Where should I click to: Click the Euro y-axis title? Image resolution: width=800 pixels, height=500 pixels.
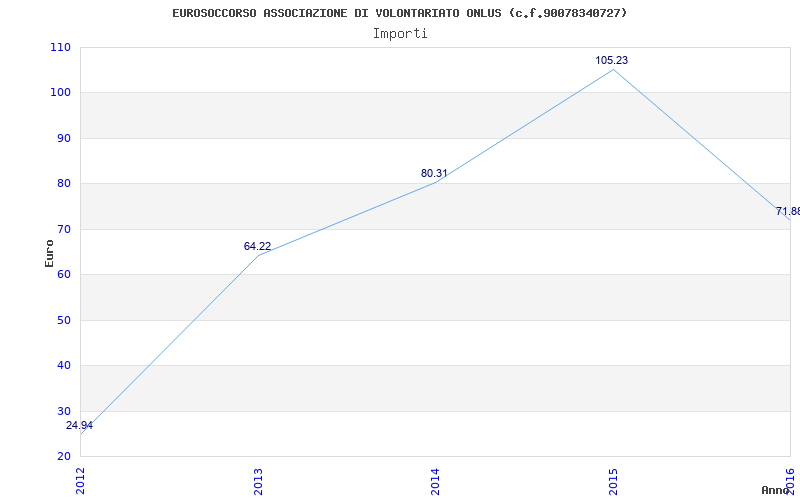pos(49,253)
